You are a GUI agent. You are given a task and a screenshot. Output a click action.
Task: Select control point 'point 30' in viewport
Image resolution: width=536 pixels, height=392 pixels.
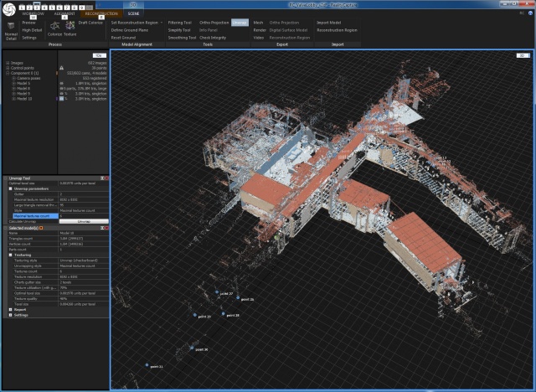click(x=192, y=348)
